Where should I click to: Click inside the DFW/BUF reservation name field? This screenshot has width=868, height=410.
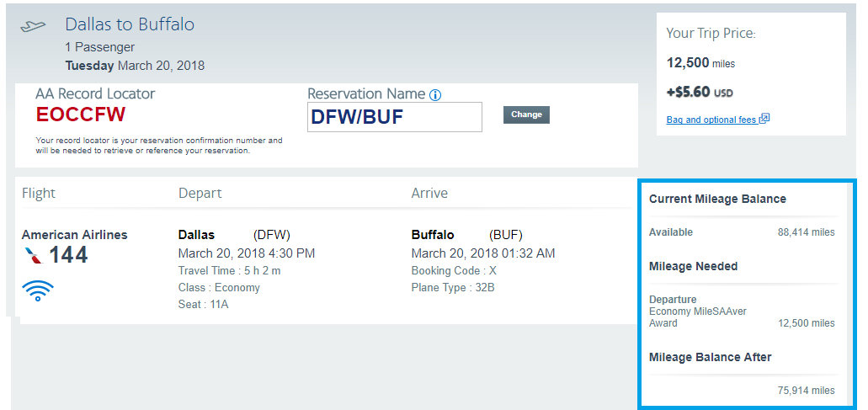point(395,117)
